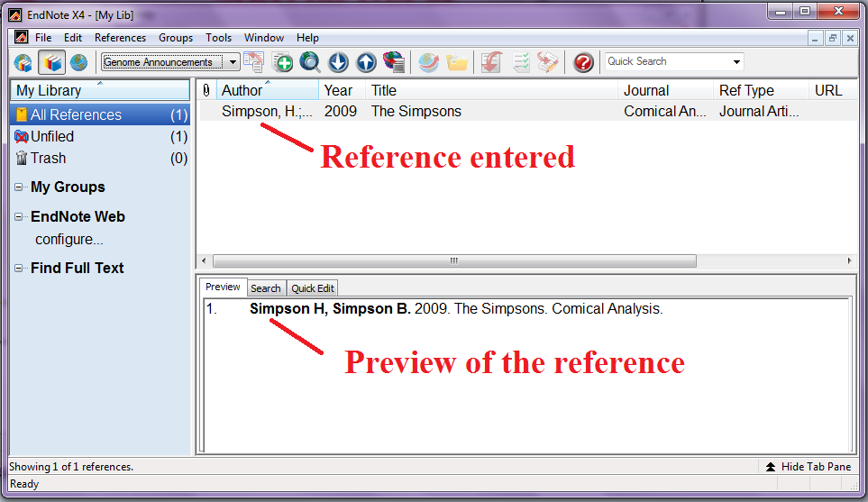Image resolution: width=868 pixels, height=502 pixels.
Task: Sort references by Title column
Action: [x=491, y=90]
